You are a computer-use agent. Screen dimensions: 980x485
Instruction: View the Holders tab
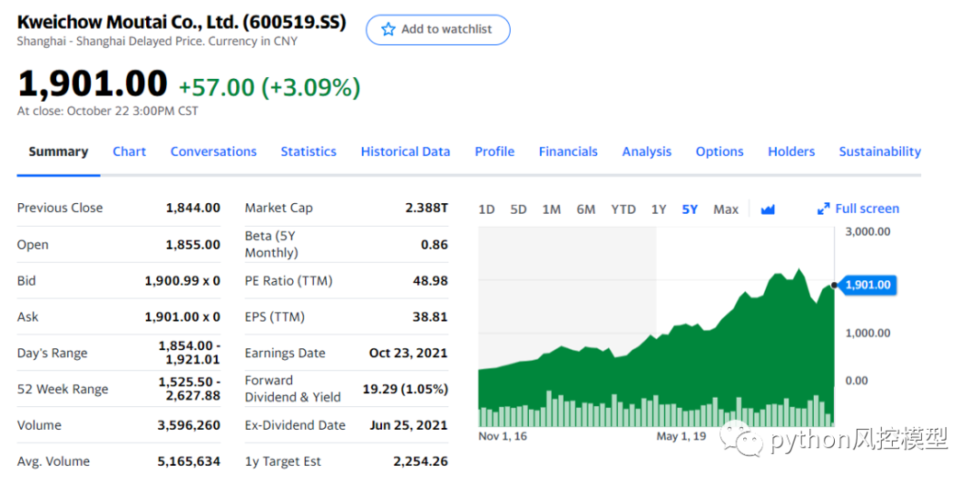click(x=791, y=151)
